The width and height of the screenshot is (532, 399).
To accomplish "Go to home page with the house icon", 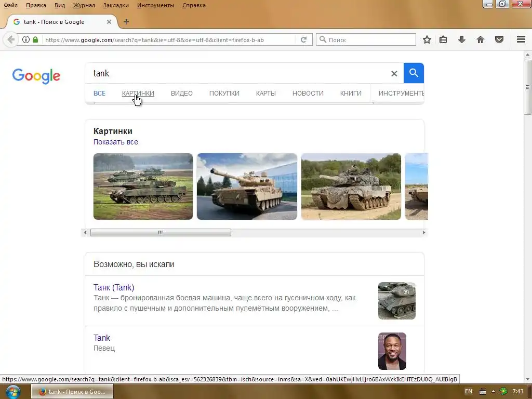I will [481, 39].
